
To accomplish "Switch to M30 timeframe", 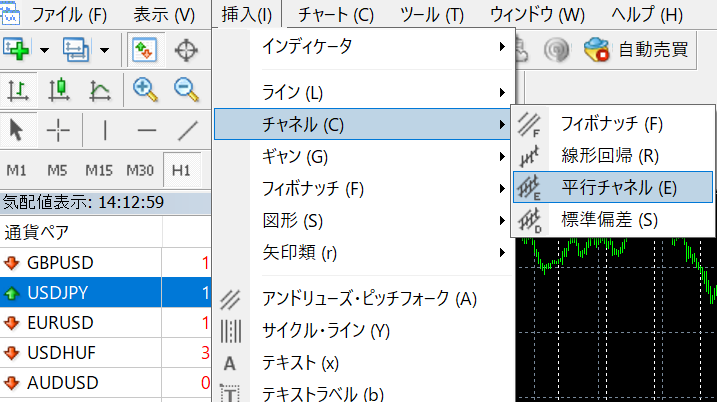I will pyautogui.click(x=140, y=171).
